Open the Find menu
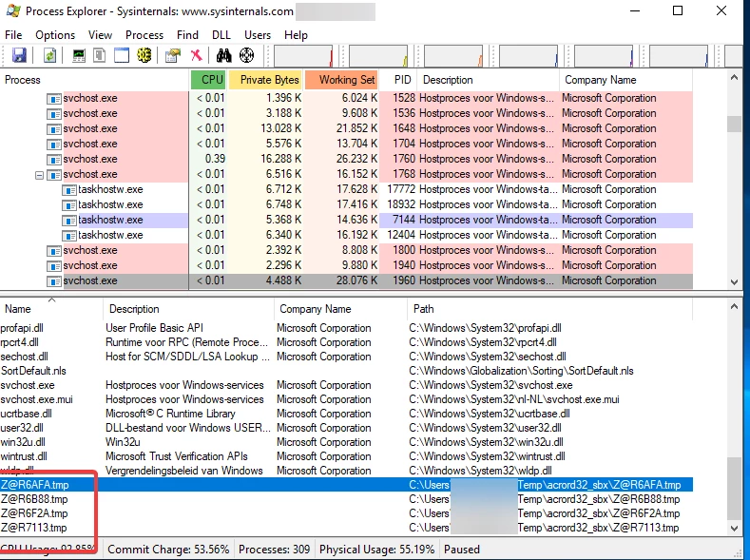The height and width of the screenshot is (560, 750). (x=187, y=35)
